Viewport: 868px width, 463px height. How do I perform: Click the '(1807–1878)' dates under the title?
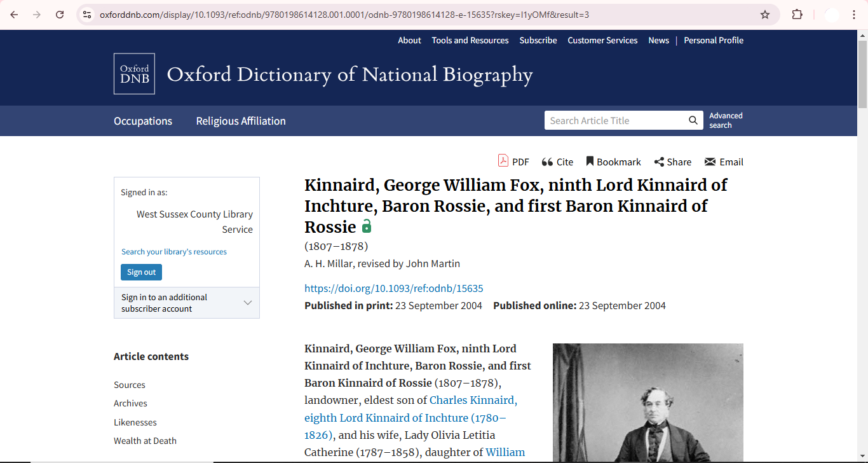pyautogui.click(x=336, y=246)
